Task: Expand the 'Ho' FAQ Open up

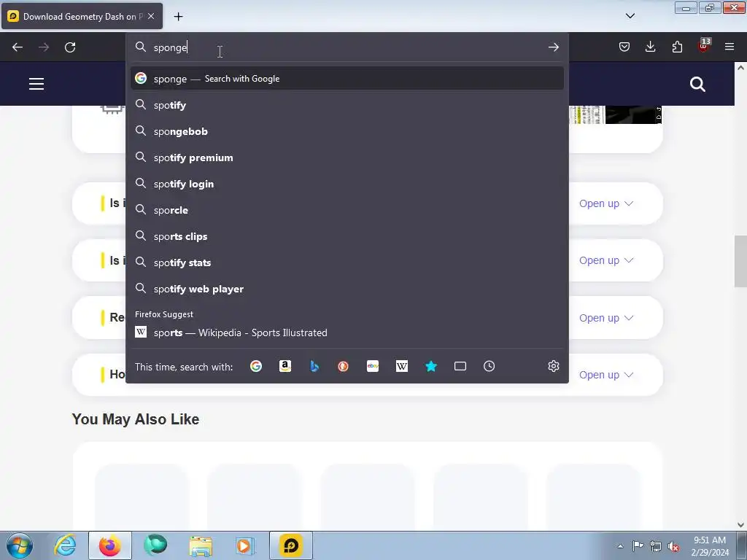Action: click(606, 375)
